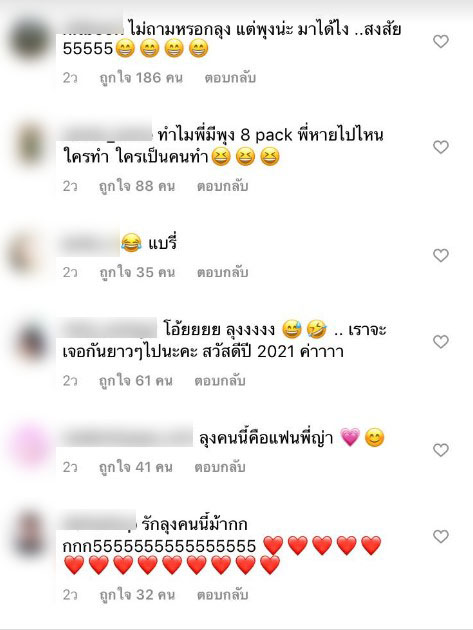Show likes ถูกใจ 61 คน
Image resolution: width=473 pixels, height=630 pixels.
coord(136,380)
